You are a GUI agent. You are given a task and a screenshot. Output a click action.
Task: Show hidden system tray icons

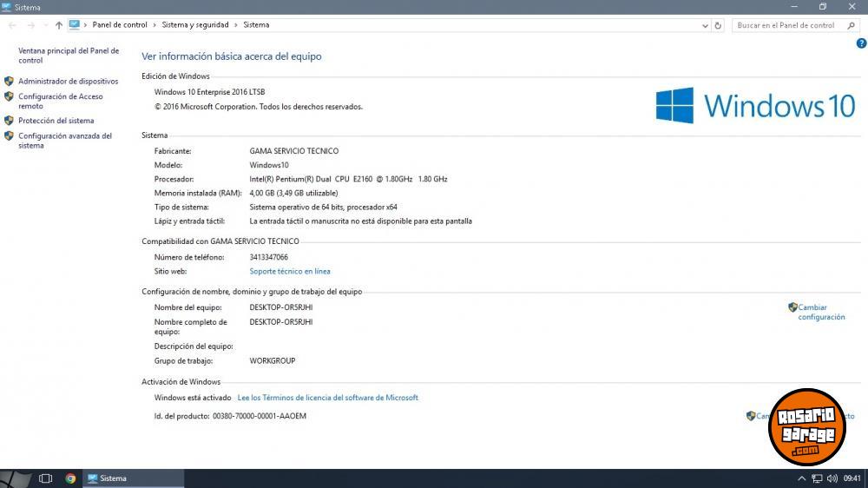pos(801,478)
